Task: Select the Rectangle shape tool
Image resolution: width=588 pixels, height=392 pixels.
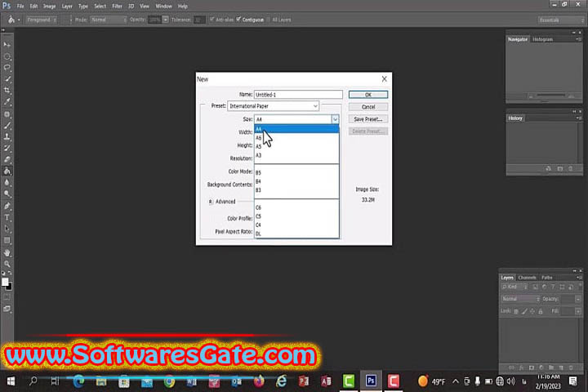Action: tap(7, 240)
